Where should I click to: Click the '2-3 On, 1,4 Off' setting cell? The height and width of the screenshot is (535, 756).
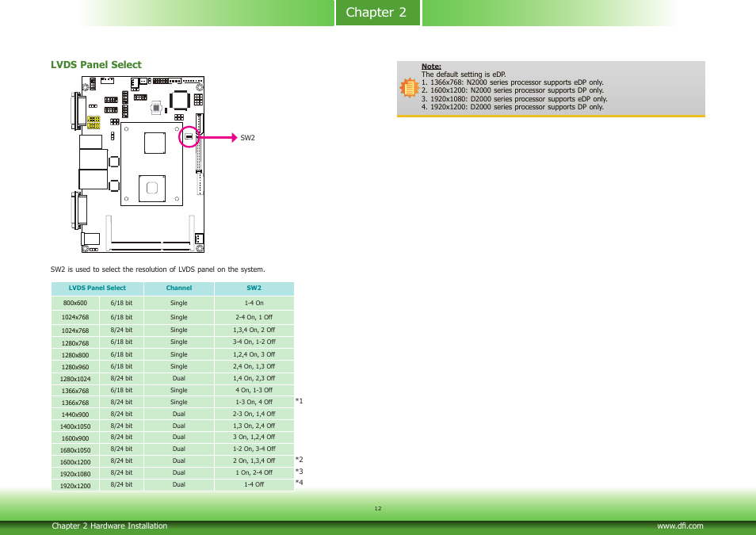[x=254, y=414]
